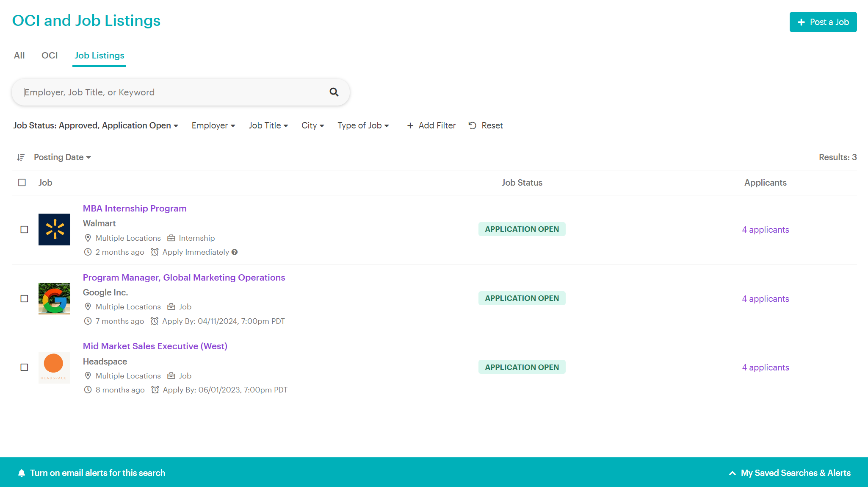Check the Program Manager row checkbox
Image resolution: width=868 pixels, height=487 pixels.
[24, 298]
